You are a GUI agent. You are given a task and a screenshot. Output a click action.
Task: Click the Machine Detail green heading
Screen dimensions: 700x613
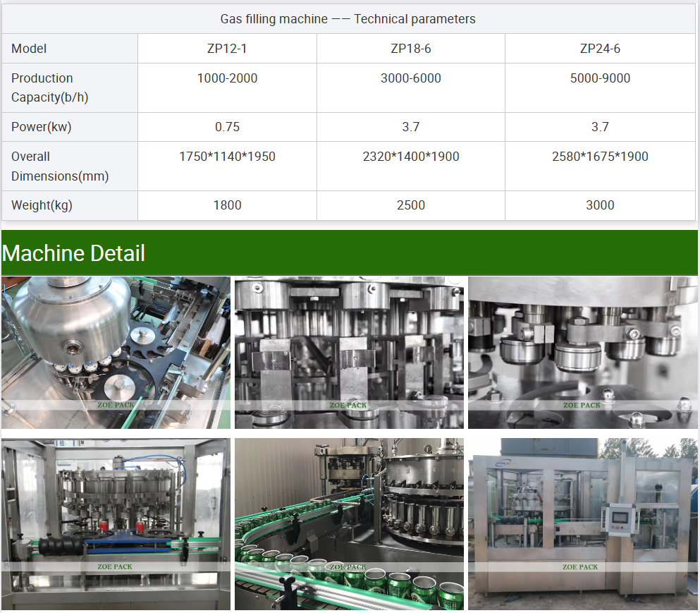[74, 253]
